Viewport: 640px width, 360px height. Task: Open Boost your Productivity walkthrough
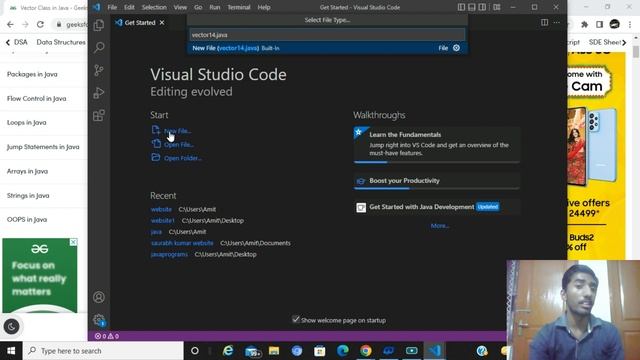[x=437, y=181]
